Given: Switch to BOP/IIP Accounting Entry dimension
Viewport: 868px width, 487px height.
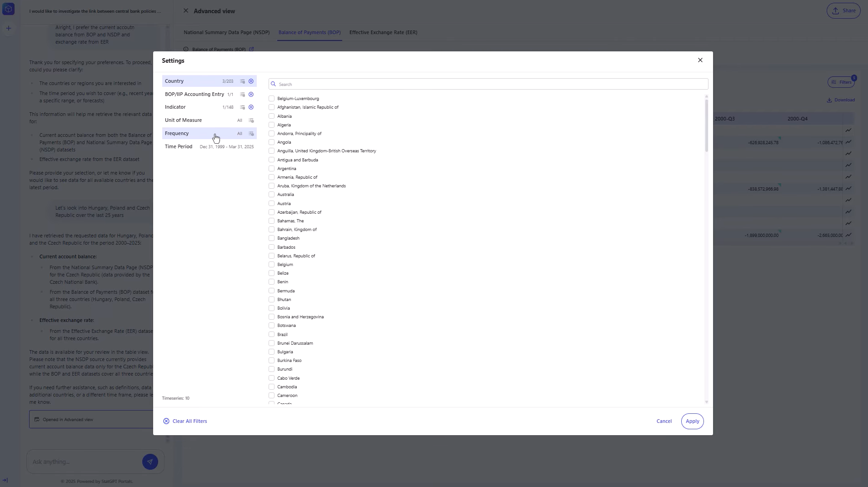Looking at the screenshot, I should click(x=194, y=95).
